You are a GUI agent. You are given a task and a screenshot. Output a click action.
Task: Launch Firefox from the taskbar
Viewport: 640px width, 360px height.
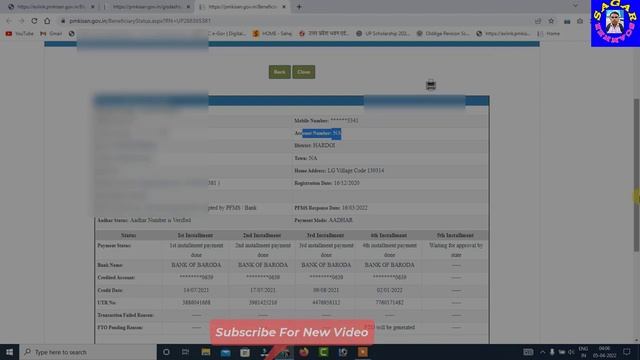point(304,352)
